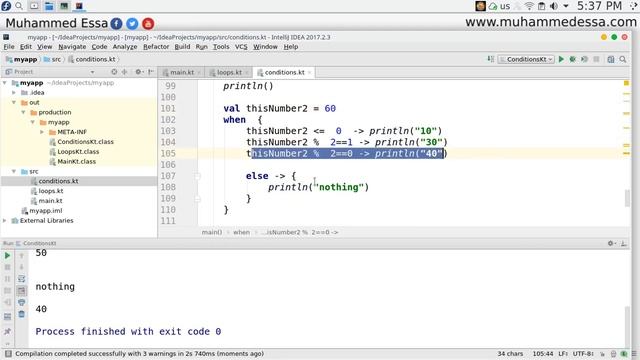Open the File menu
640x360 pixels.
9,47
